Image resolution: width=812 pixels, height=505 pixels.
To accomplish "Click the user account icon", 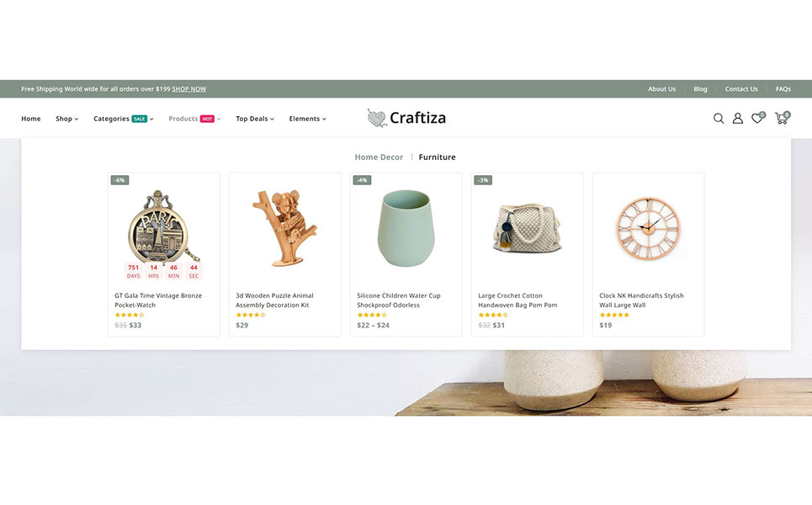I will (x=737, y=119).
